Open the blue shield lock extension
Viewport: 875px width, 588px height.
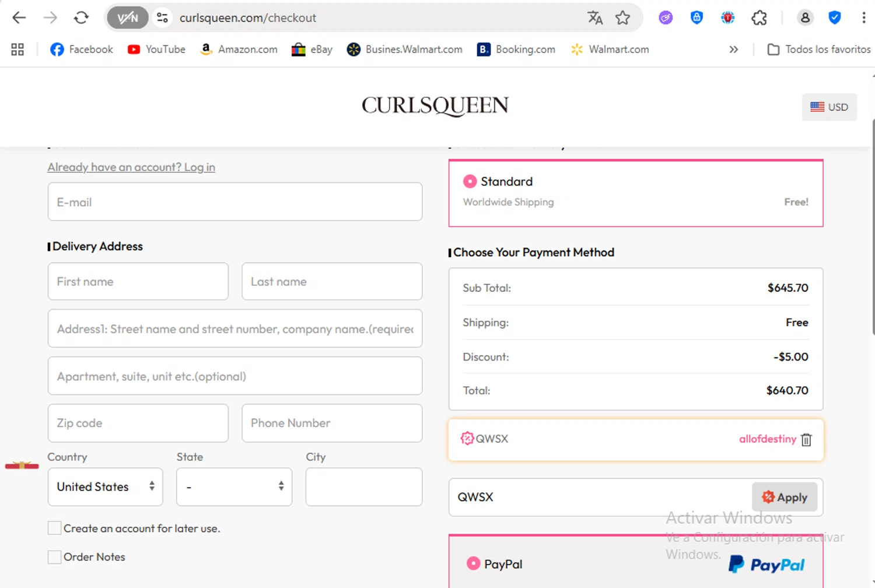(696, 17)
